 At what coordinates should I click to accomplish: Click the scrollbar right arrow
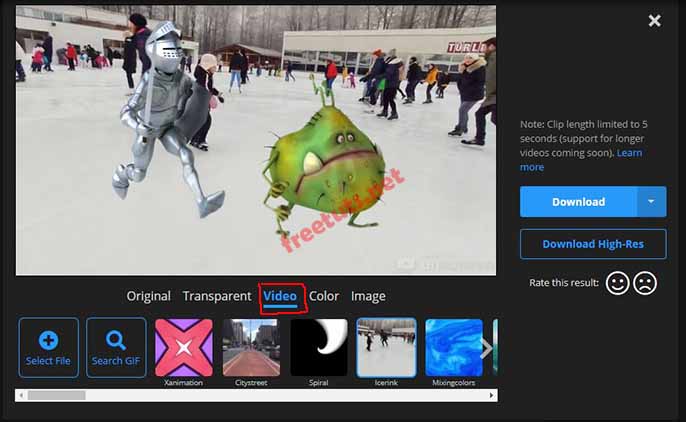tap(491, 395)
